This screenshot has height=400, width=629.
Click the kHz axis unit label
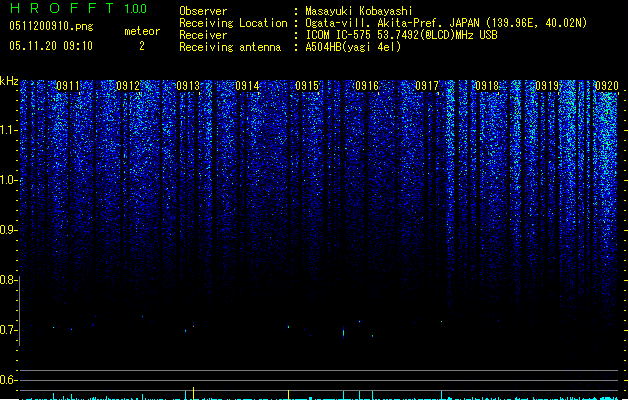tap(9, 81)
